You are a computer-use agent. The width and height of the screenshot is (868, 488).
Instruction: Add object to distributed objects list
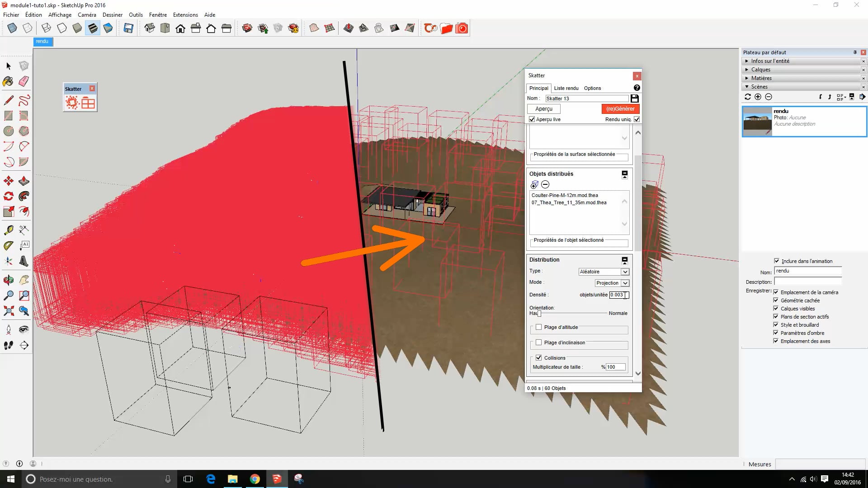(534, 184)
